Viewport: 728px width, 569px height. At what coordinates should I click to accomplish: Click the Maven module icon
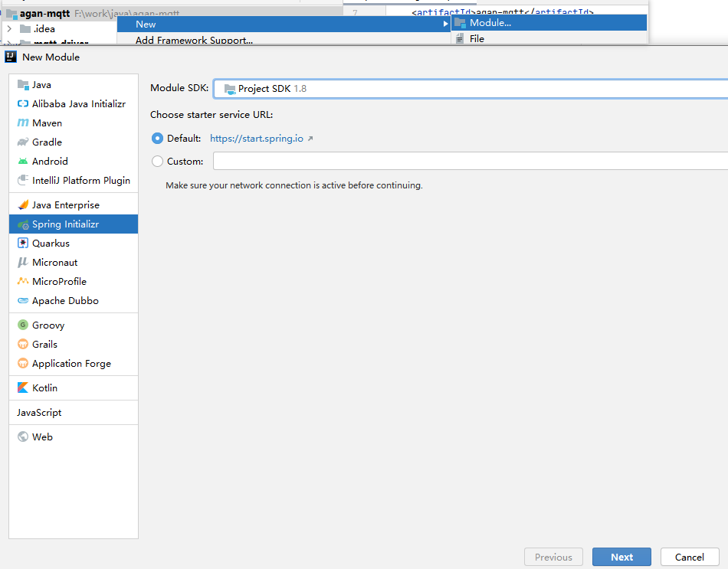[x=23, y=123]
